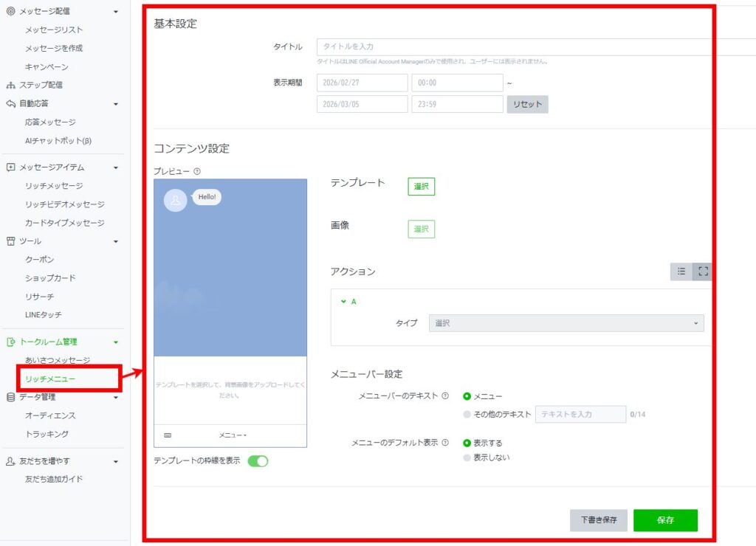
Task: Click the list view icon in the アクション section
Action: coord(681,272)
